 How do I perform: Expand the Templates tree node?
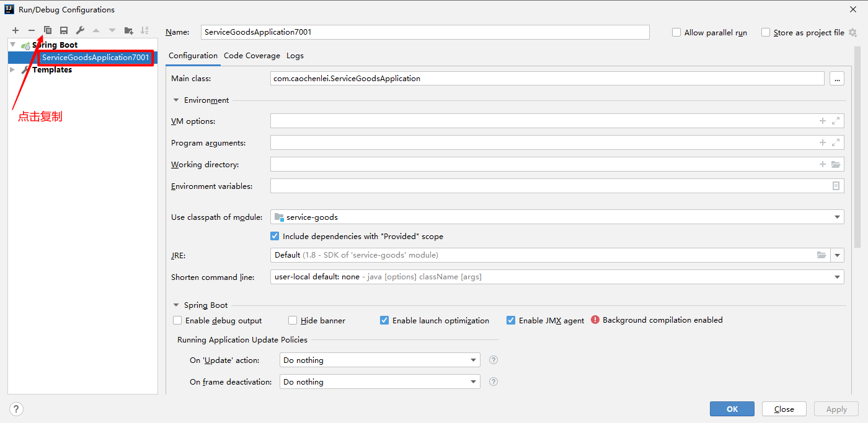pyautogui.click(x=13, y=69)
